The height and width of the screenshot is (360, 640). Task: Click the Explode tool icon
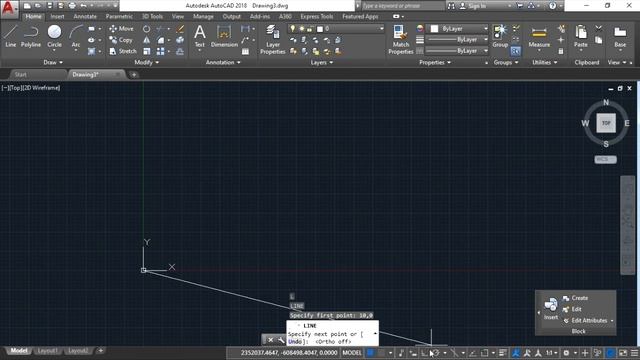(180, 40)
